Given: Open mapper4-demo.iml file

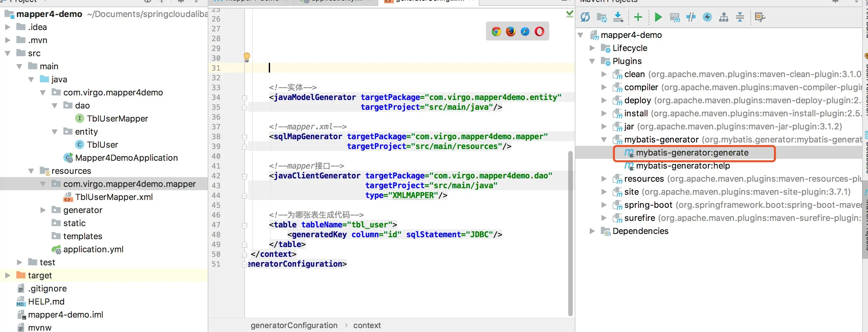Looking at the screenshot, I should (x=65, y=314).
